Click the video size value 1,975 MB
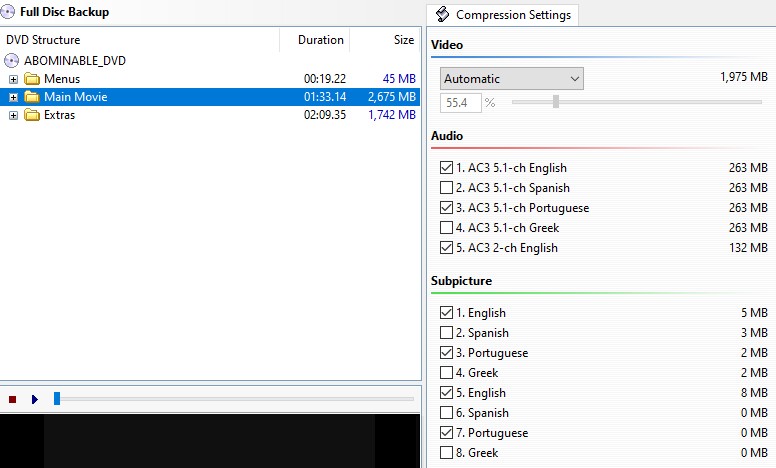776x468 pixels. [744, 77]
